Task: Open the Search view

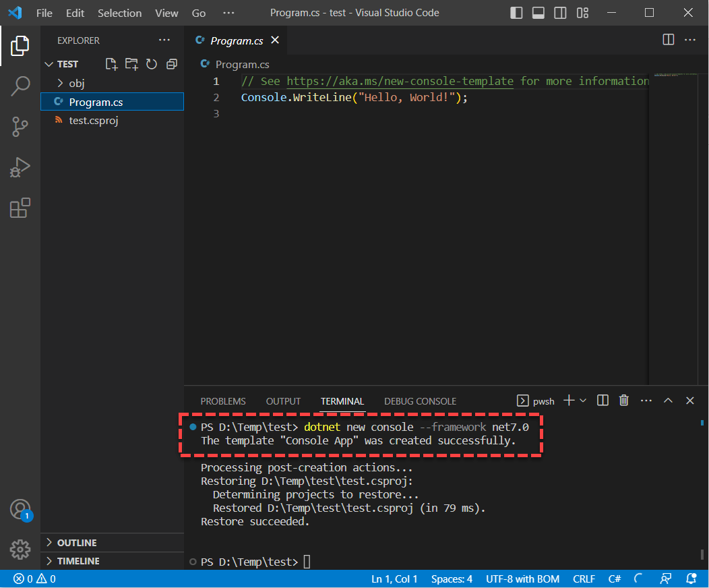Action: 20,86
